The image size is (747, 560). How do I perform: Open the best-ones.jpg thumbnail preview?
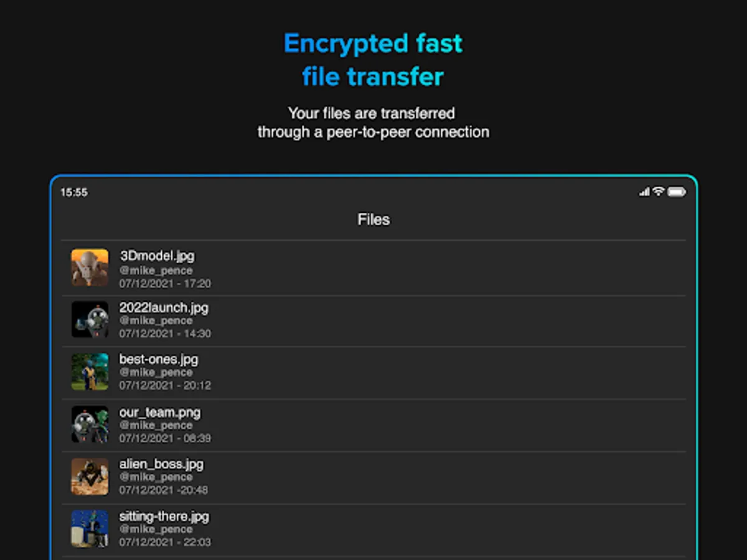[90, 372]
